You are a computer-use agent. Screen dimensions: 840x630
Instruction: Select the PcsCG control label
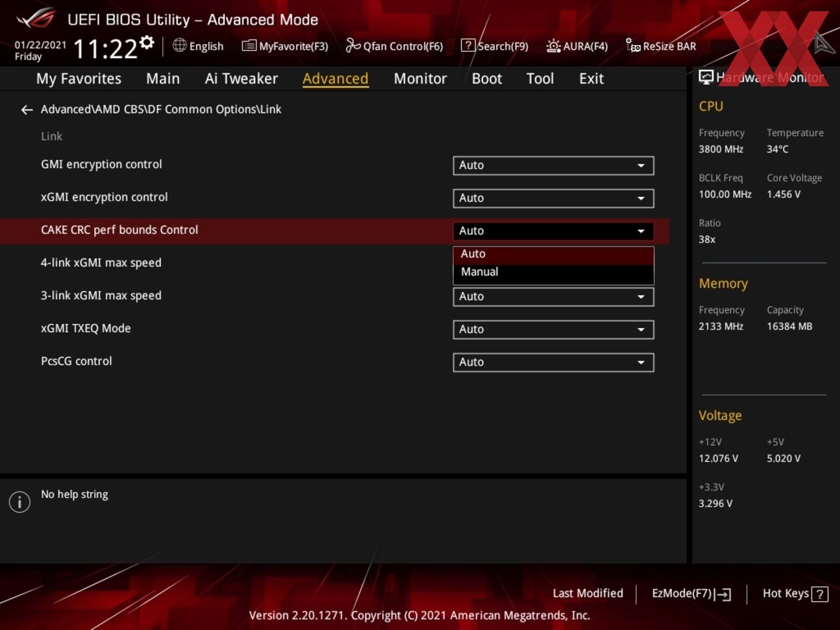(77, 361)
